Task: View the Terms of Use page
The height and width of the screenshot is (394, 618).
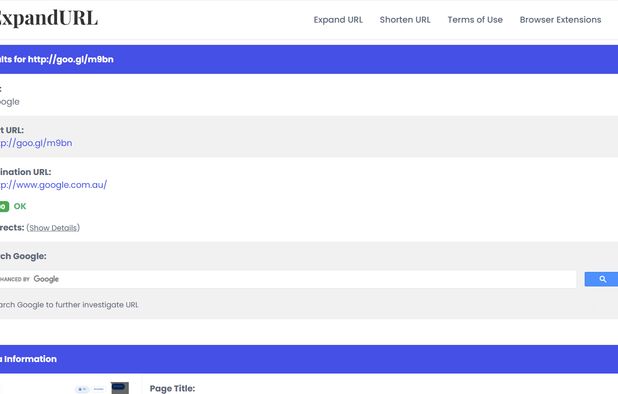Action: 475,20
